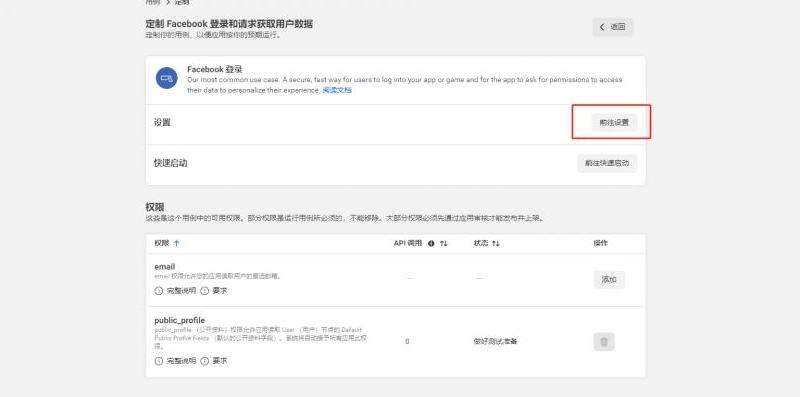800x397 pixels.
Task: Click public_profile 完整说明 info icon
Action: 159,361
